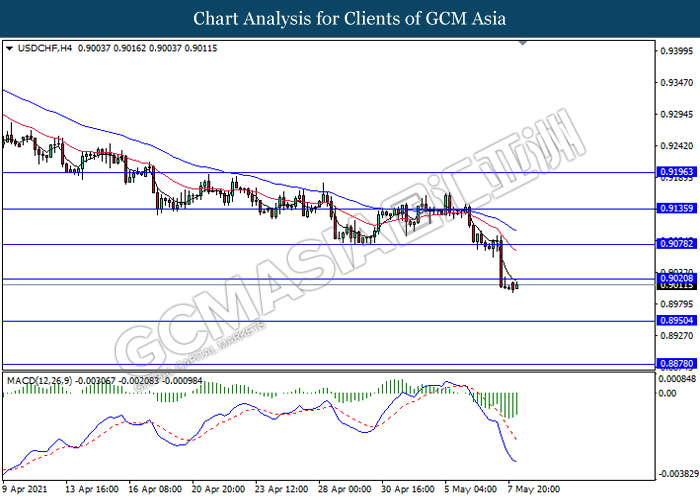Click the 16 Apr 08:00 time label

pyautogui.click(x=155, y=490)
